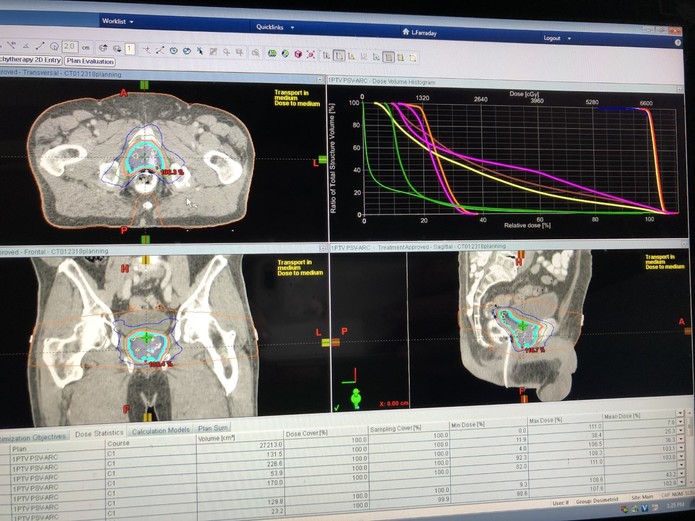Click the zoom-with-box icon in toolbar
The image size is (695, 521).
click(255, 53)
